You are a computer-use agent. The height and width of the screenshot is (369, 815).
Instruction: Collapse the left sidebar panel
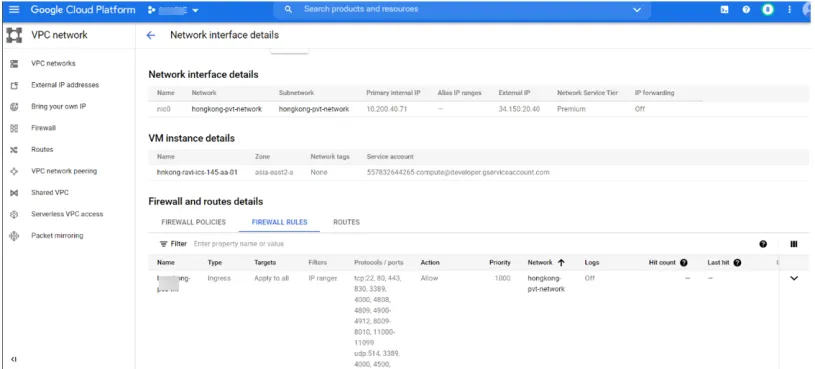point(14,359)
